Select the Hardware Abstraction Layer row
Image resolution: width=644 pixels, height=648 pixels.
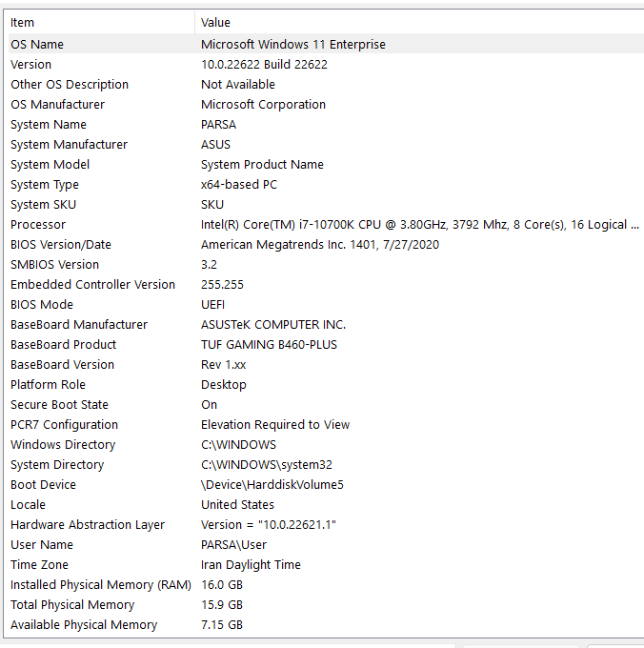point(326,525)
